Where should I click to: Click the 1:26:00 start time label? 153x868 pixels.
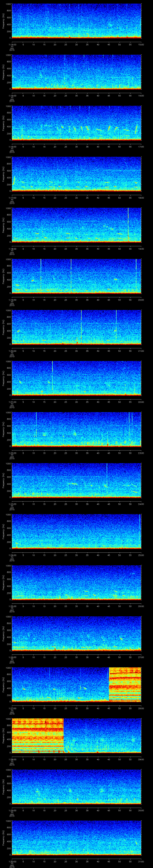[12, 657]
